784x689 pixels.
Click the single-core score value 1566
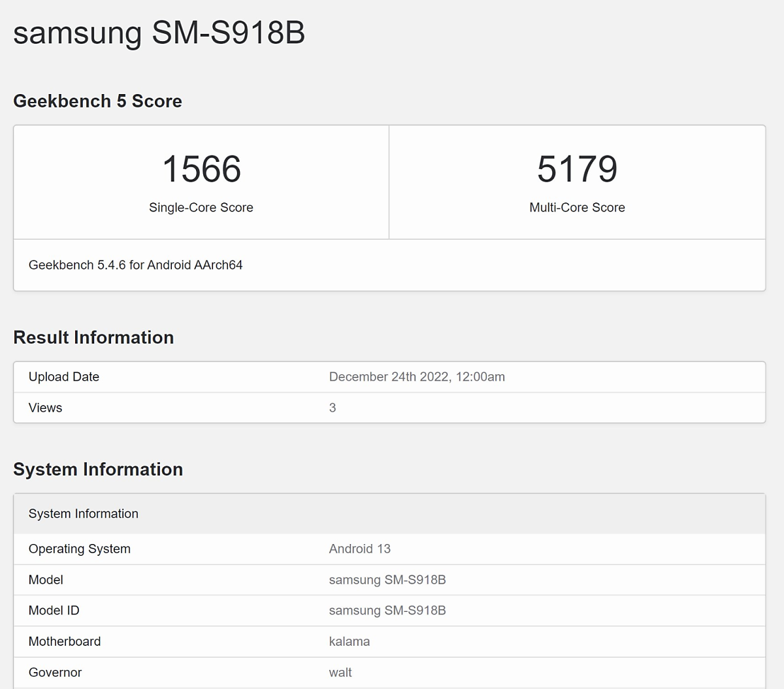click(x=201, y=169)
